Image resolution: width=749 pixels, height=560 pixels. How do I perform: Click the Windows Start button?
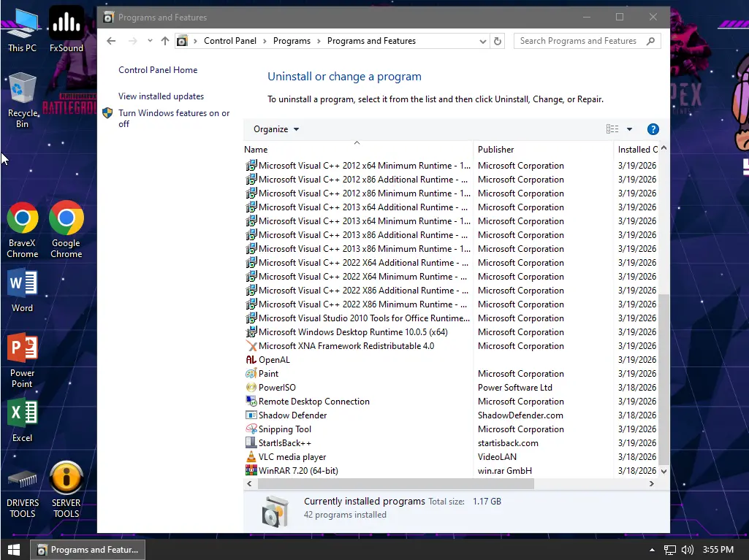tap(14, 550)
